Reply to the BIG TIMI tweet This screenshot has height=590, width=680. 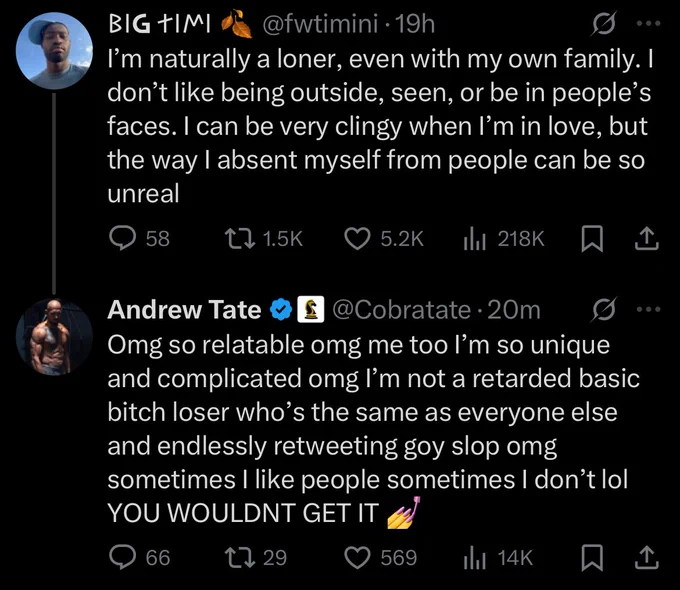123,239
